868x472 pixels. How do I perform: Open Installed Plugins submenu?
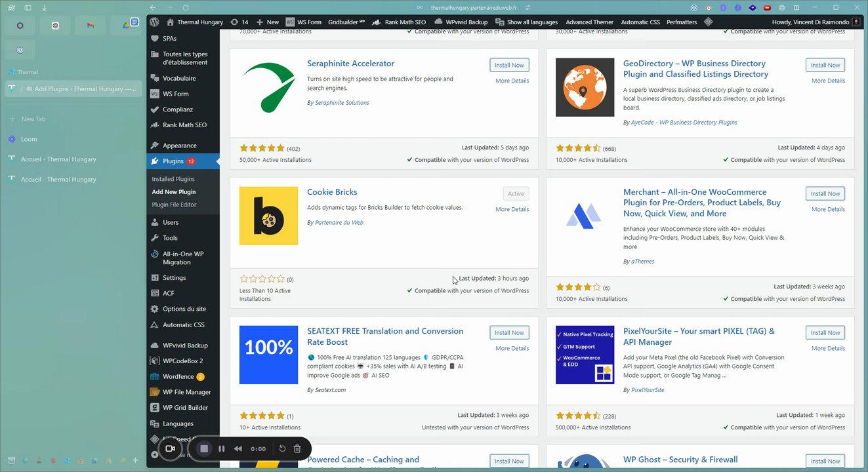tap(173, 179)
